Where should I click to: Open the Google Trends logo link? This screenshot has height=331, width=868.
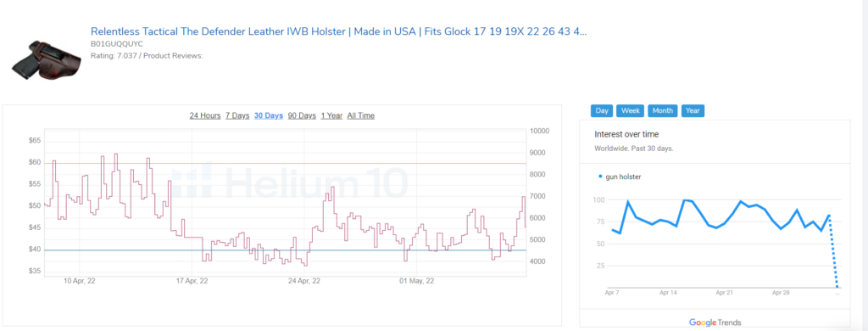[715, 323]
